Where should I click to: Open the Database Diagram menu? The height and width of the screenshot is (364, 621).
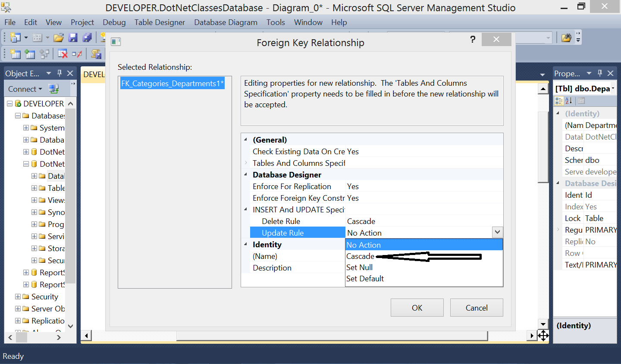[226, 22]
